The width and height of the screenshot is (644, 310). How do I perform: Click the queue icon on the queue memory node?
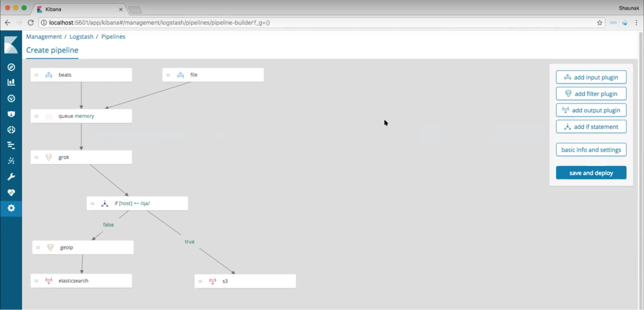(49, 116)
